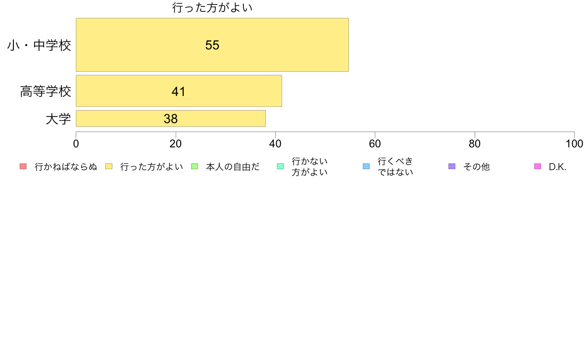Click the 大学 axis label
Image resolution: width=588 pixels, height=364 pixels.
[x=58, y=119]
